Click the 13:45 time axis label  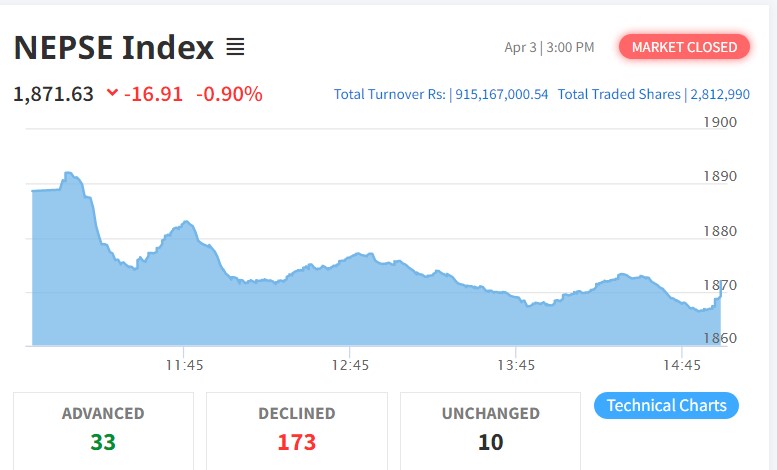(x=515, y=365)
